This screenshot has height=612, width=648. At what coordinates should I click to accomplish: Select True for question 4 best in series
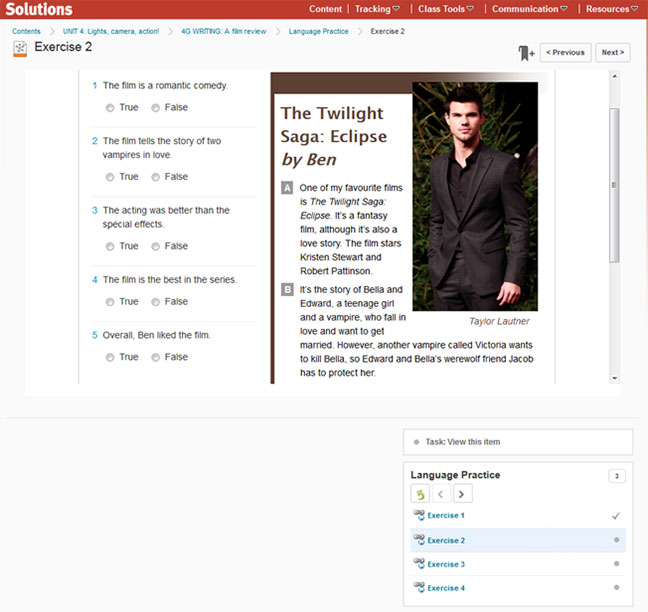click(x=110, y=302)
